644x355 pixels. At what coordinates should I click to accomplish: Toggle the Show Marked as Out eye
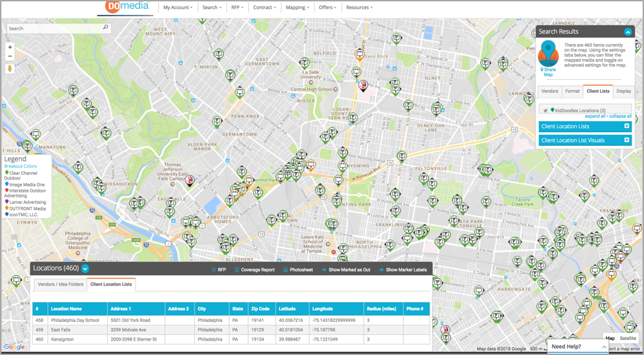pyautogui.click(x=324, y=270)
